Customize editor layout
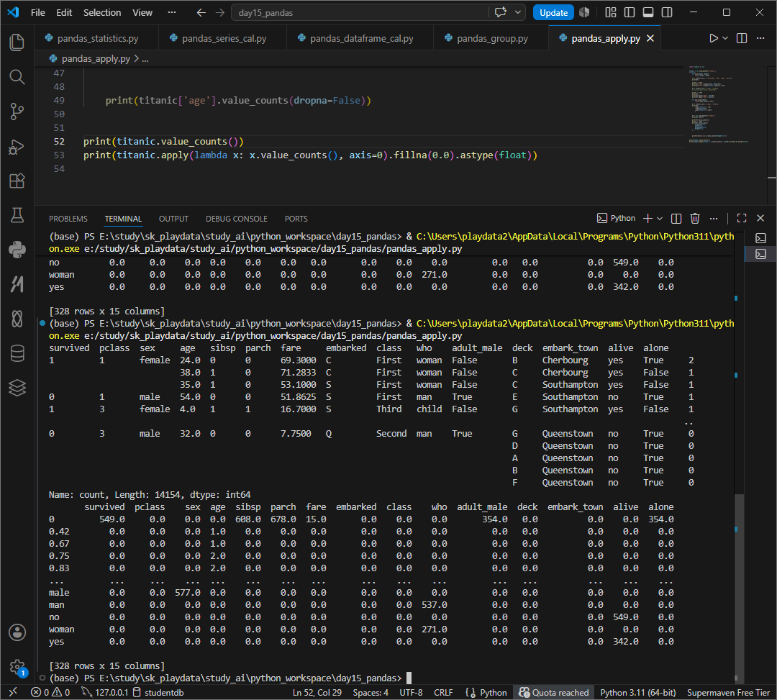Image resolution: width=777 pixels, height=700 pixels. coord(611,12)
